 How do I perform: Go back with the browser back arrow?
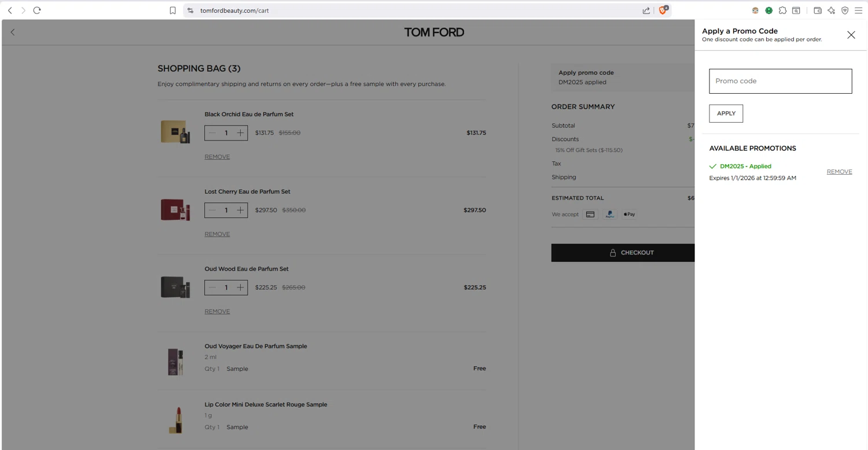tap(10, 10)
